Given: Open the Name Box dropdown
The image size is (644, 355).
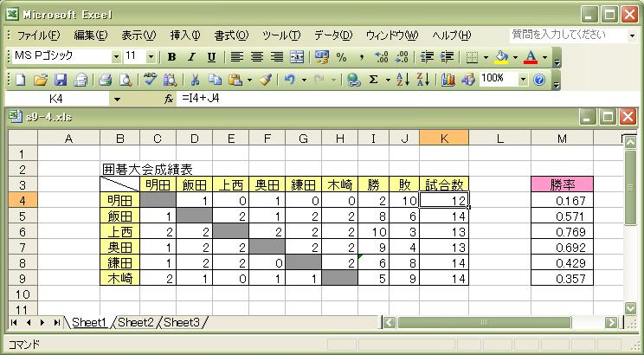Looking at the screenshot, I should point(117,99).
